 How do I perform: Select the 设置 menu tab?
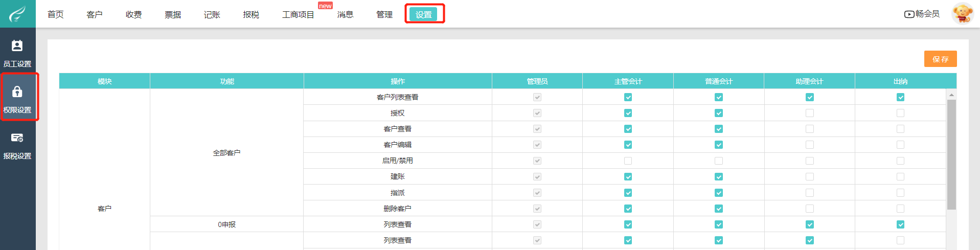[424, 14]
